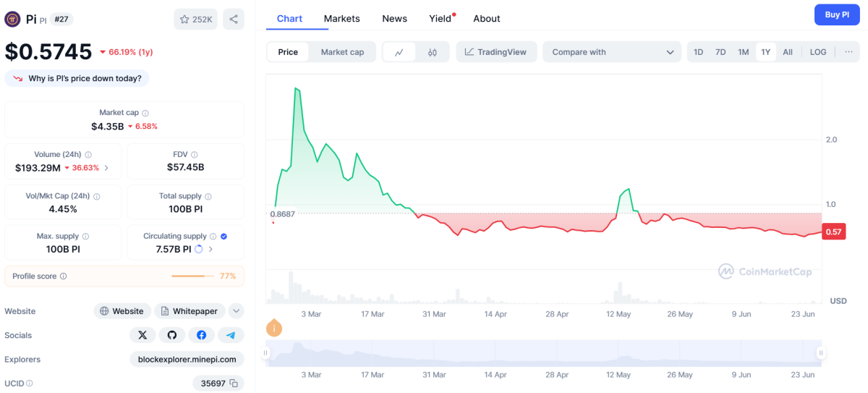Set chart range to 7D

point(720,52)
